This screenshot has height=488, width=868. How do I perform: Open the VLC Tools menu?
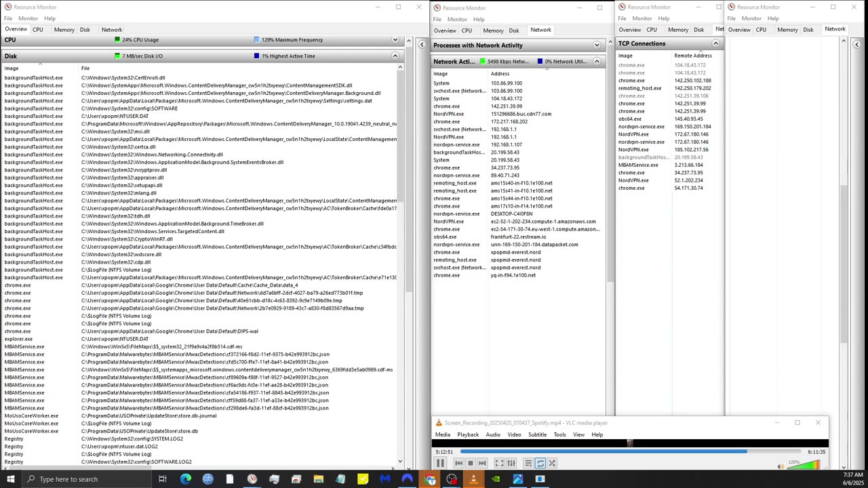[559, 434]
